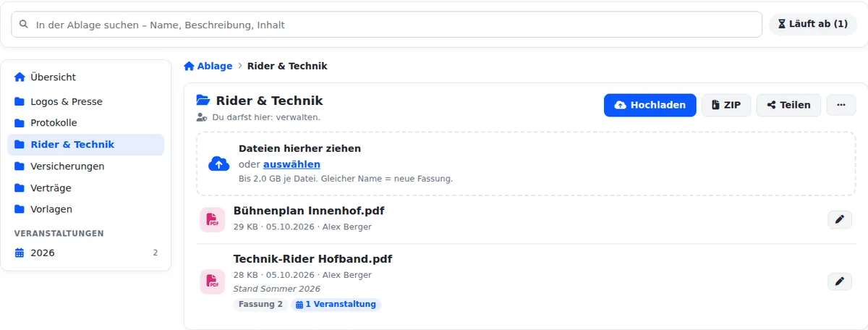Open the Versicherungen folder
The height and width of the screenshot is (330, 868).
[x=86, y=166]
